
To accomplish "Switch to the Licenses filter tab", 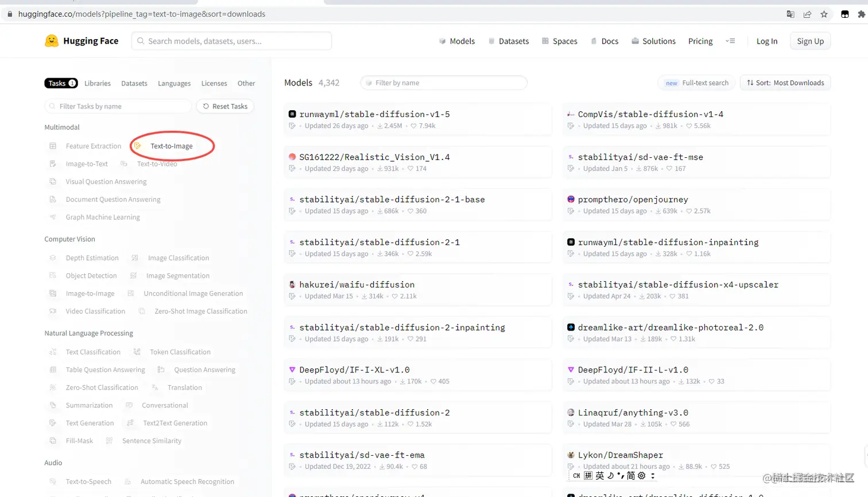I will coord(214,83).
